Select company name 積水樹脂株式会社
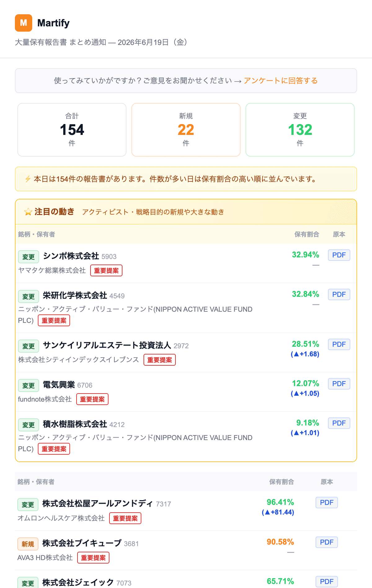 [x=75, y=424]
